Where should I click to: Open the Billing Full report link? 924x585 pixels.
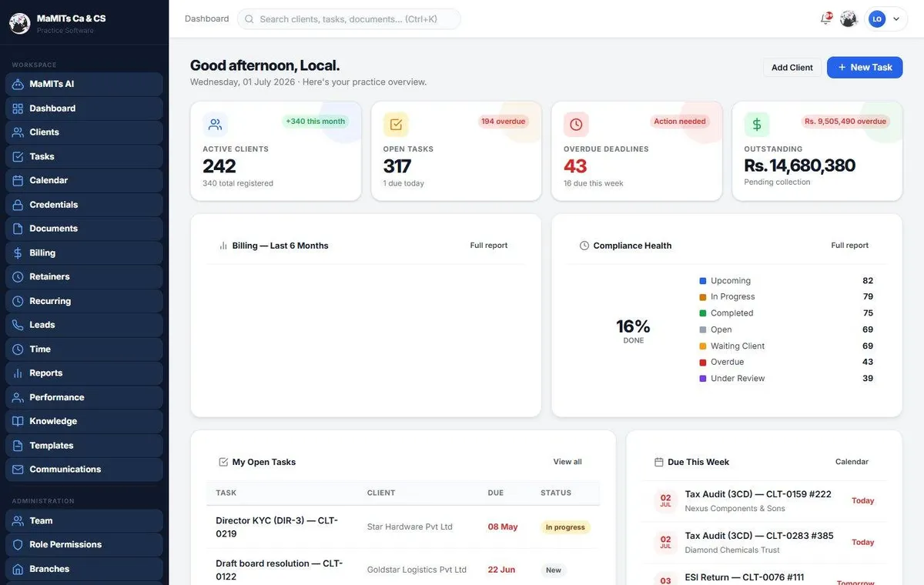pyautogui.click(x=489, y=246)
